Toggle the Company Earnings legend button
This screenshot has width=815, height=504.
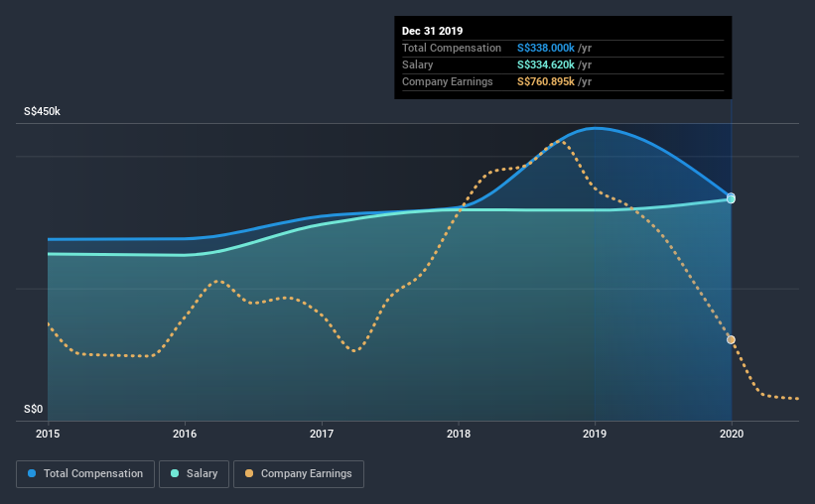(299, 474)
